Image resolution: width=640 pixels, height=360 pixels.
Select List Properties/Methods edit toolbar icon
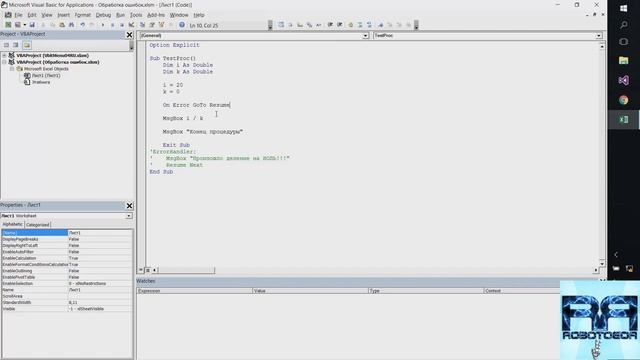click(281, 25)
